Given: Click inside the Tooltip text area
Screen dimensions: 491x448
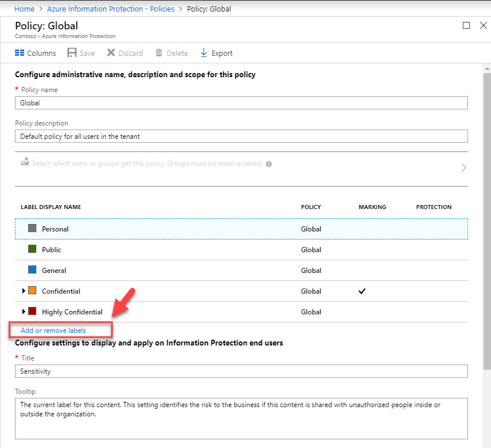Looking at the screenshot, I should 241,419.
